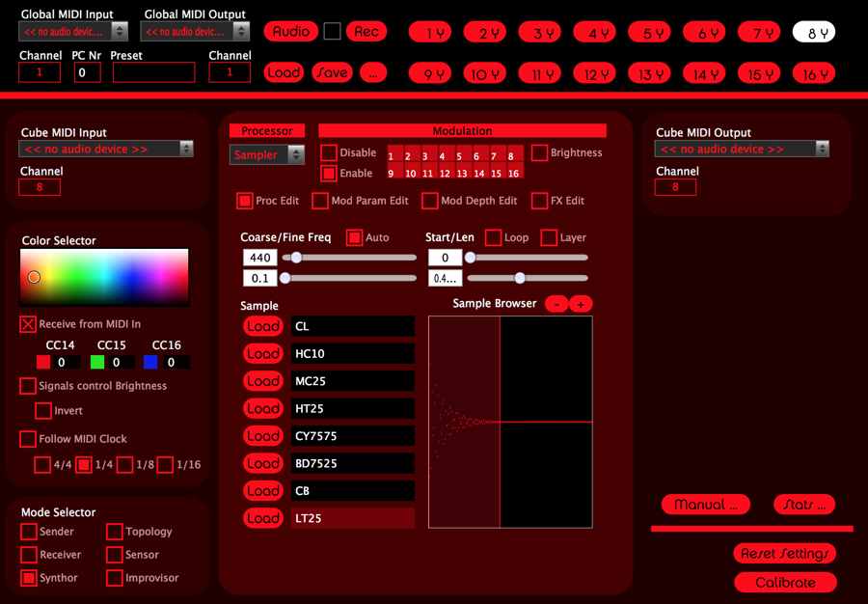
Task: Toggle the checkbox between Audio and Rec
Action: (332, 32)
